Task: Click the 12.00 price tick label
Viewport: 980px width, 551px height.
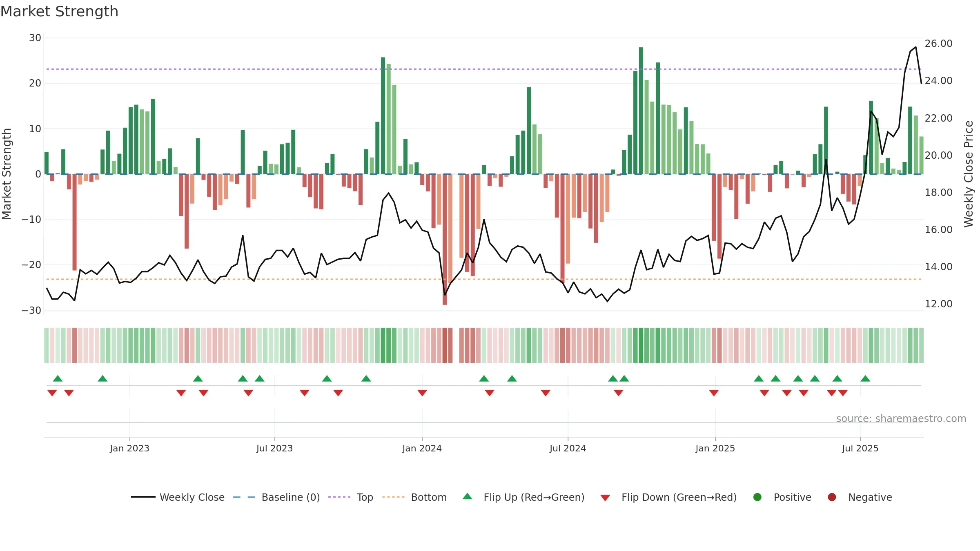Action: 938,304
